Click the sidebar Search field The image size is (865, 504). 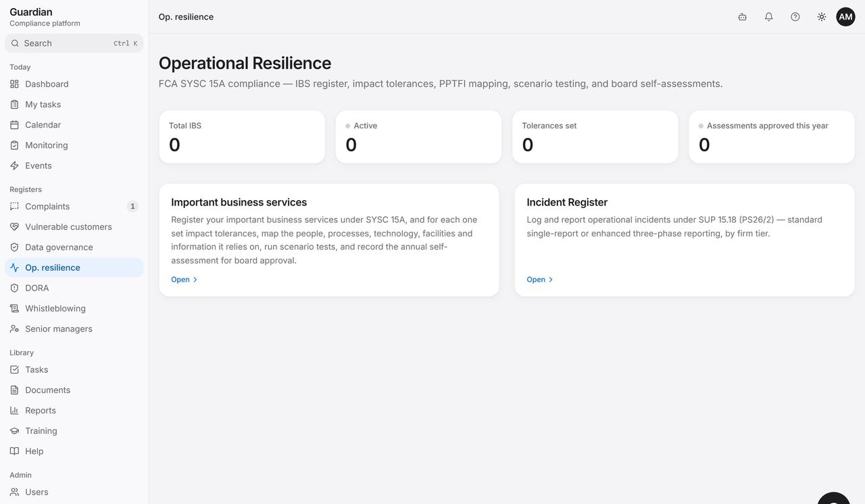point(74,43)
